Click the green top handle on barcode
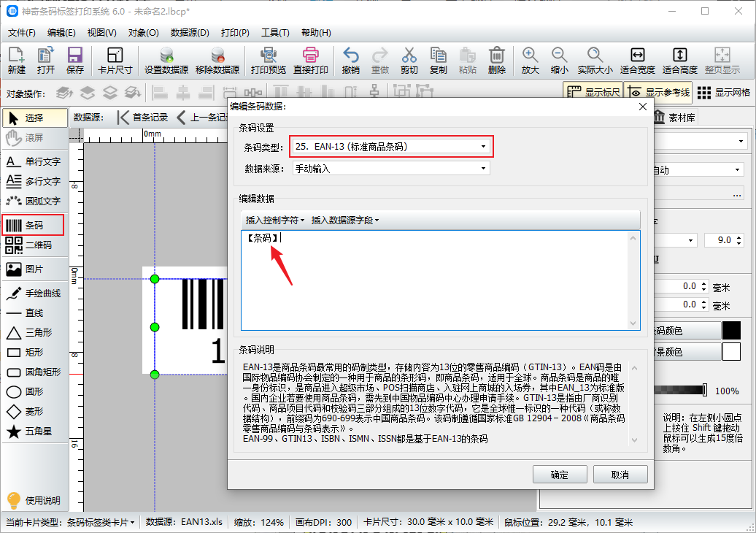 tap(155, 279)
